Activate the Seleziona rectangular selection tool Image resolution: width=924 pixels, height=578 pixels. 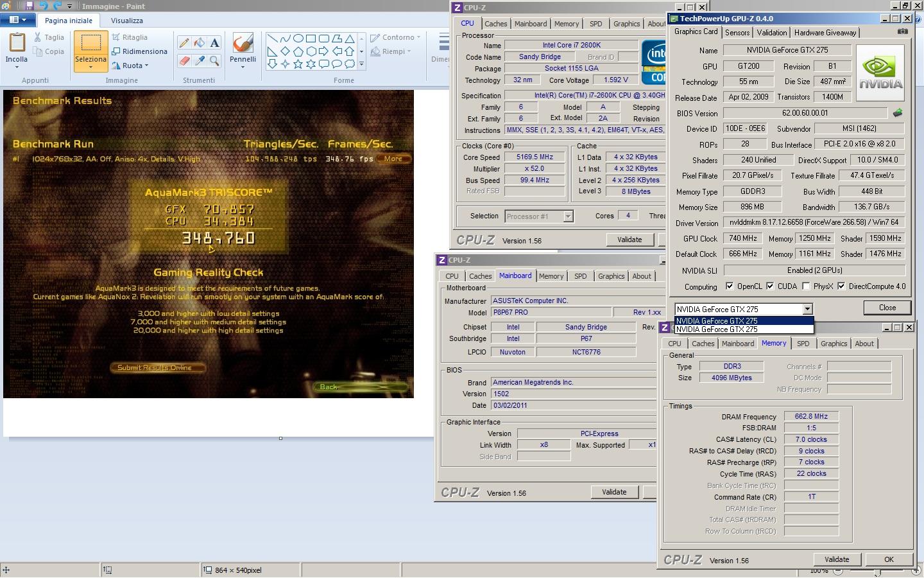coord(90,44)
